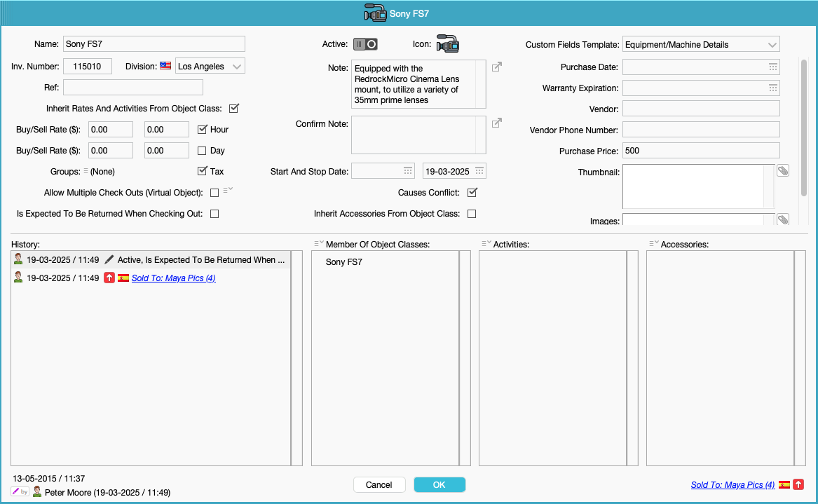
Task: Click the US flag Division icon
Action: tap(165, 66)
